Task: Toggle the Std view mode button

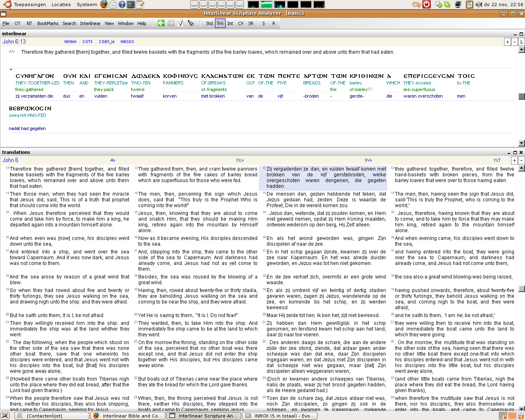Action: click(x=209, y=23)
